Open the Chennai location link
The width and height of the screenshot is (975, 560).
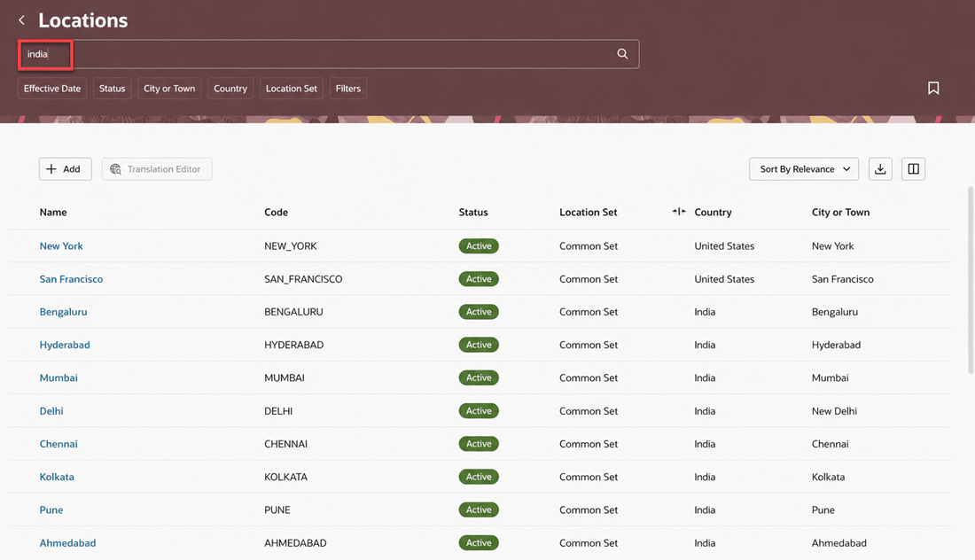coord(58,444)
